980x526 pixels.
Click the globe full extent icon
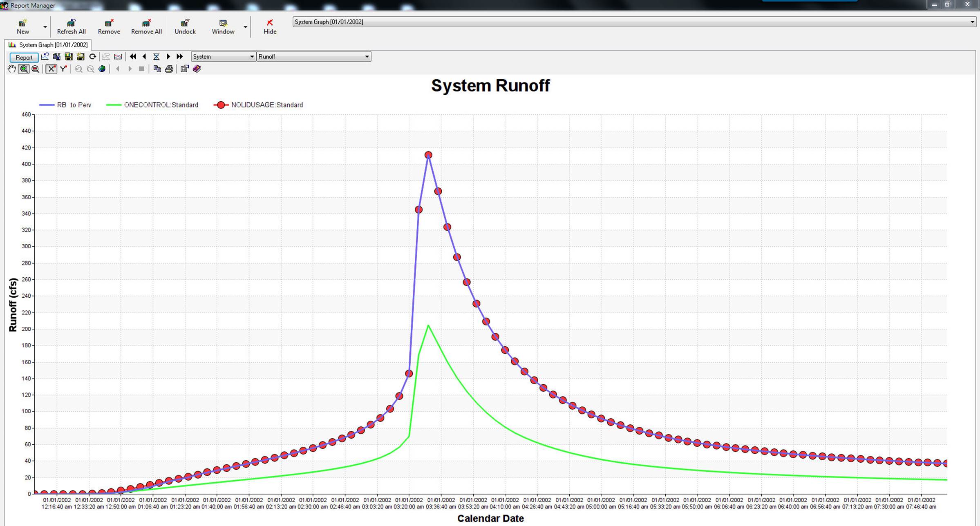coord(102,69)
